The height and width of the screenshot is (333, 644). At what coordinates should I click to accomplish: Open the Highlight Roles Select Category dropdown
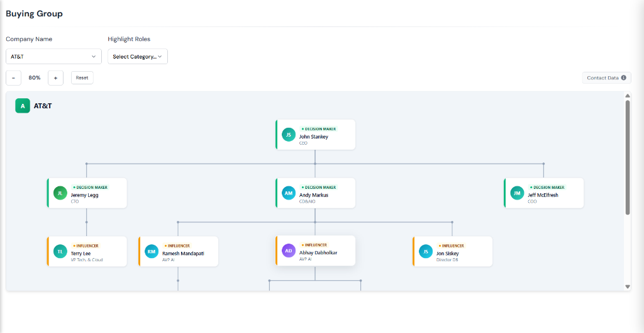click(x=138, y=56)
